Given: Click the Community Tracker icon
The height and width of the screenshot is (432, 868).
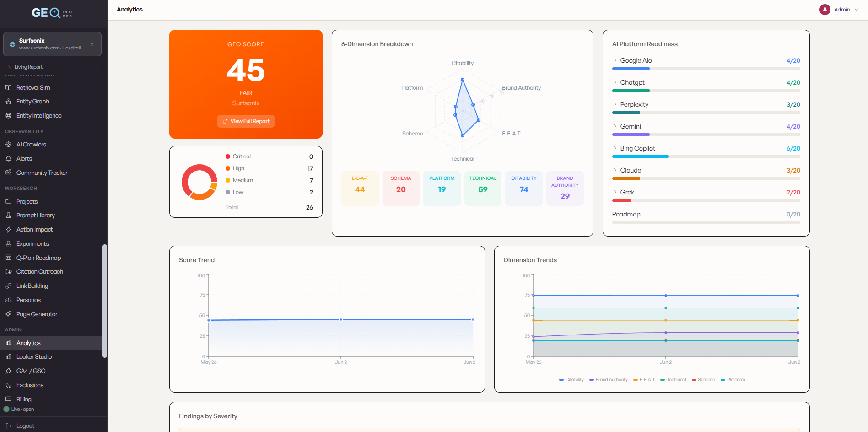Looking at the screenshot, I should pos(8,173).
